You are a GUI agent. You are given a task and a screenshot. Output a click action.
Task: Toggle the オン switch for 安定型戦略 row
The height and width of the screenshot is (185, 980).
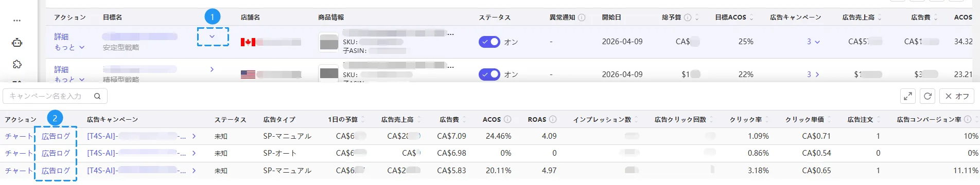coord(489,42)
